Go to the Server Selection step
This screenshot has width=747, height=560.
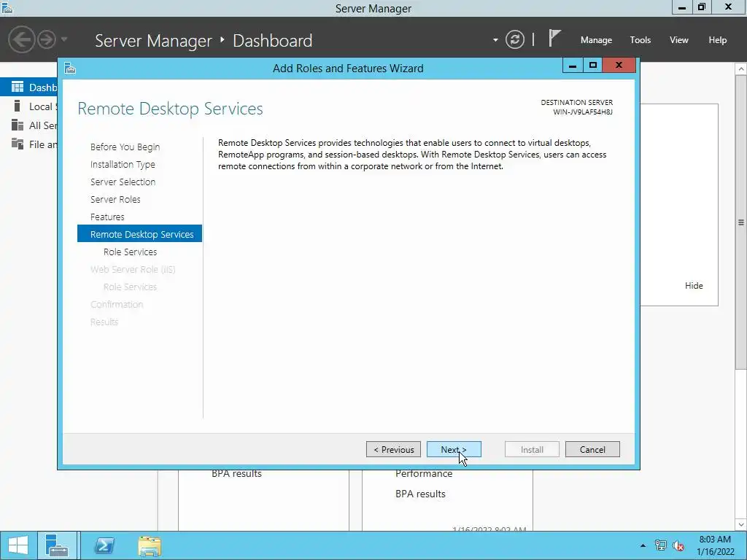click(123, 182)
